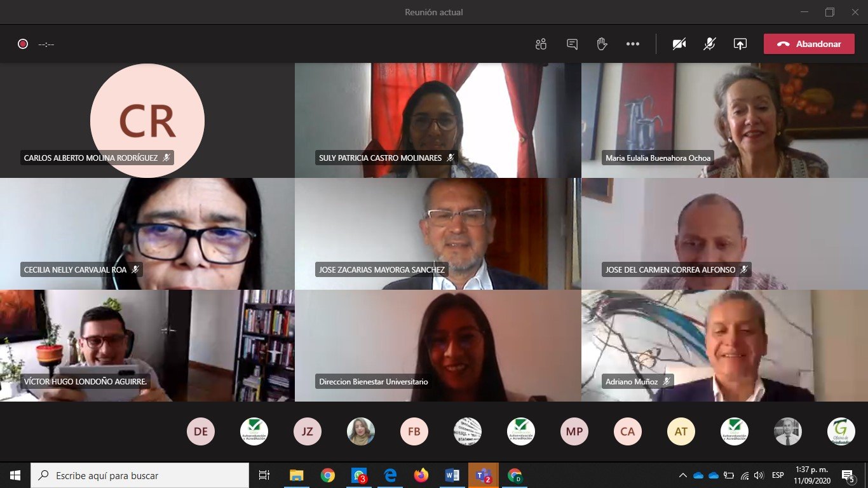Select the CA participant avatar
Viewport: 868px width, 488px height.
(628, 431)
